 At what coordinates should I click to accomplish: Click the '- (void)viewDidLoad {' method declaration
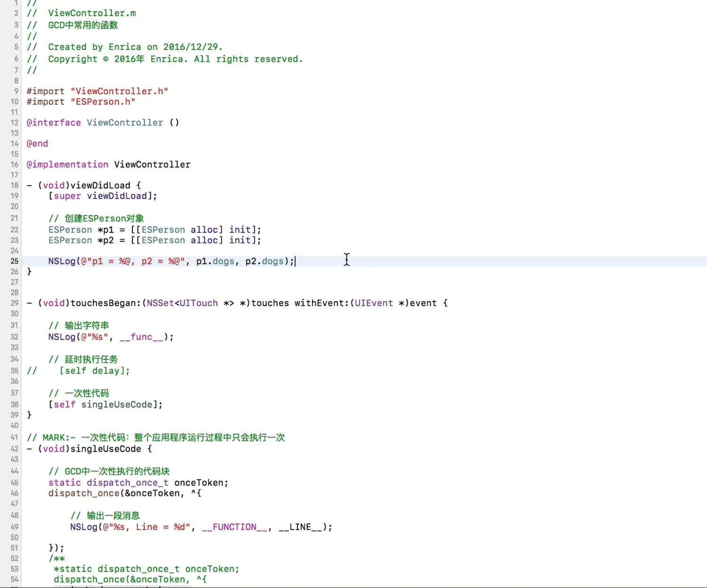pos(84,185)
